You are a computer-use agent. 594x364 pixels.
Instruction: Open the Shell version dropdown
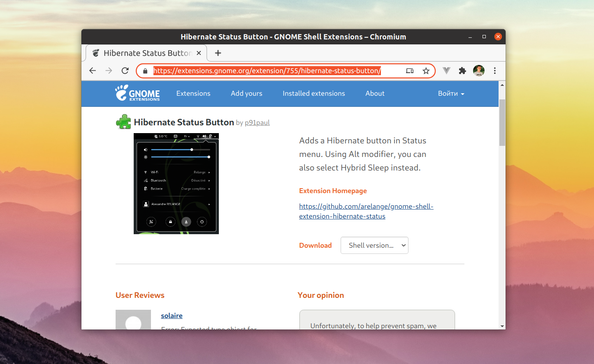[x=374, y=245]
